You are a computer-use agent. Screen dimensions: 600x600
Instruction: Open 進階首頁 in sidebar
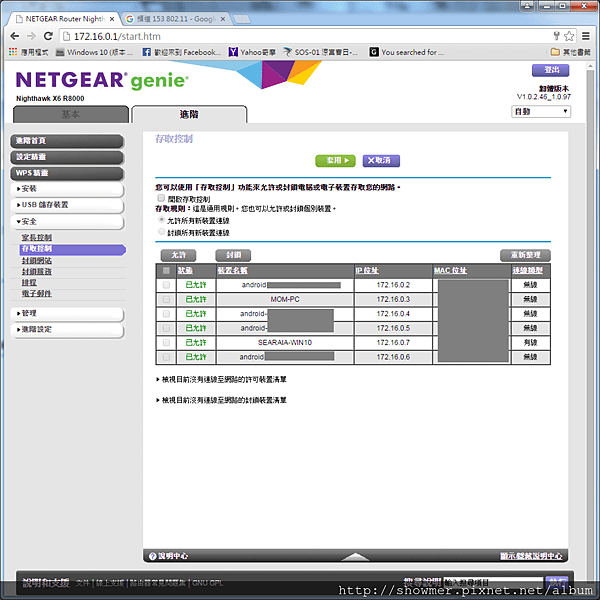67,141
